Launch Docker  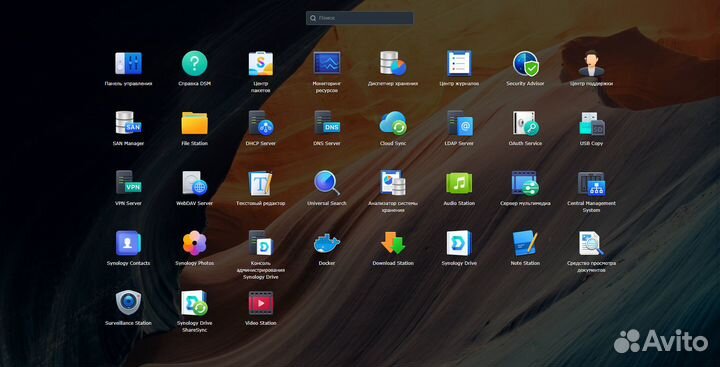coord(326,243)
